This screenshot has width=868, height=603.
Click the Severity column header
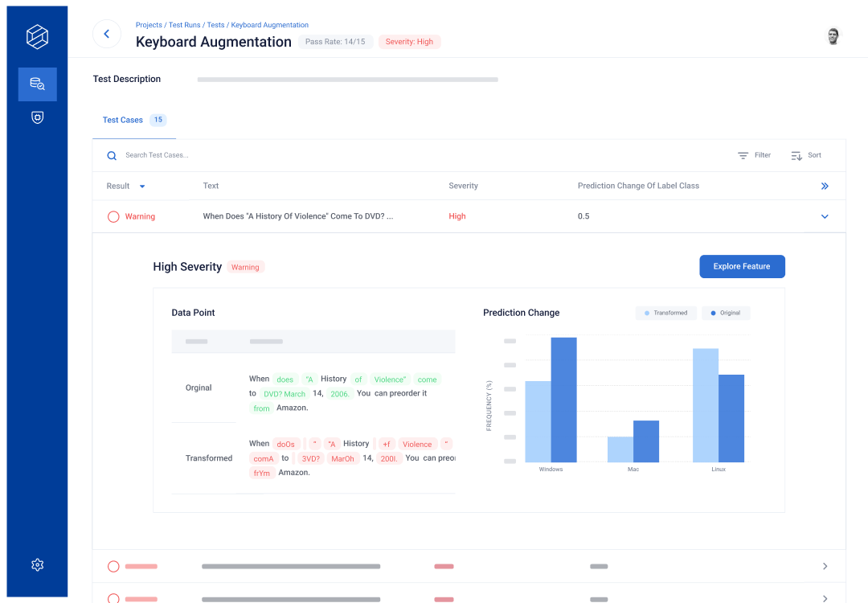[464, 186]
